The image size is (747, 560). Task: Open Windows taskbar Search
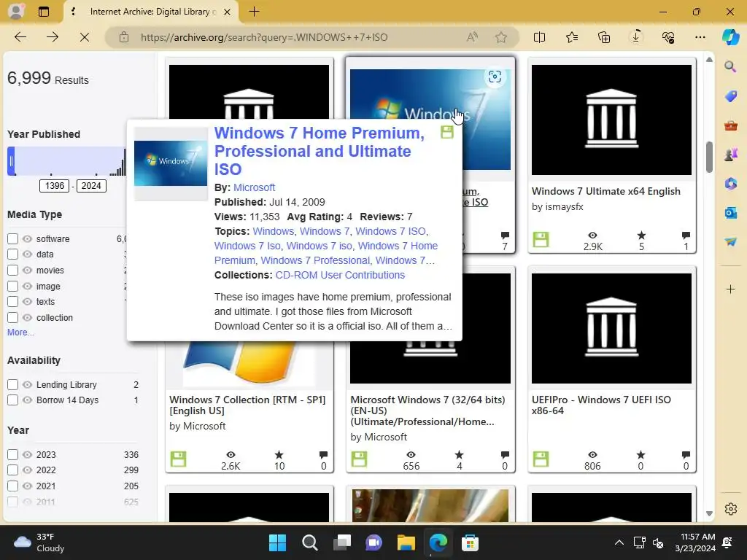pos(309,542)
